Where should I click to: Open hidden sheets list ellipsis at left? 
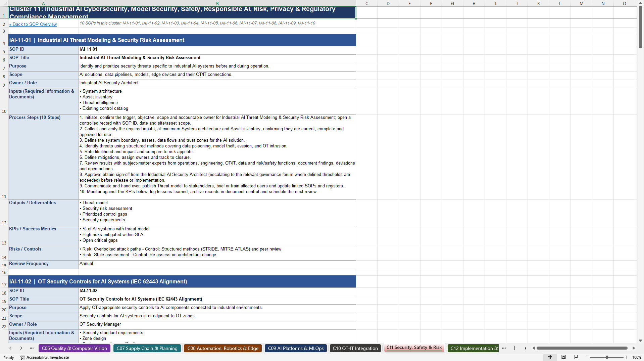point(32,348)
